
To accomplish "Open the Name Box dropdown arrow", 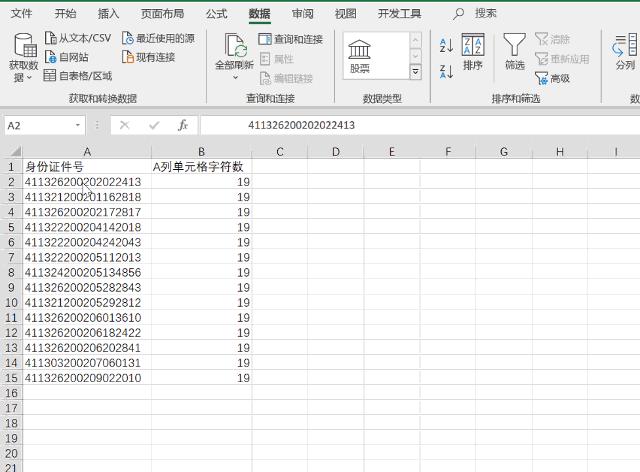I will point(78,125).
